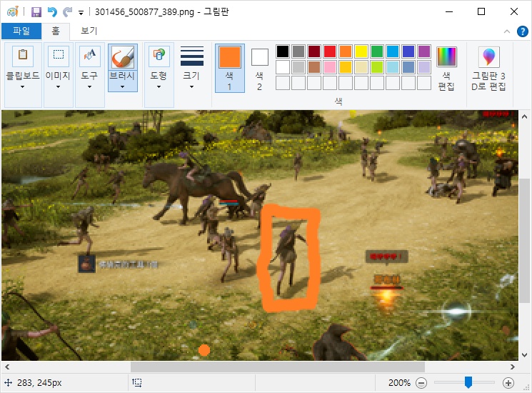Click the selection size status icon
The image size is (532, 393).
tap(136, 383)
